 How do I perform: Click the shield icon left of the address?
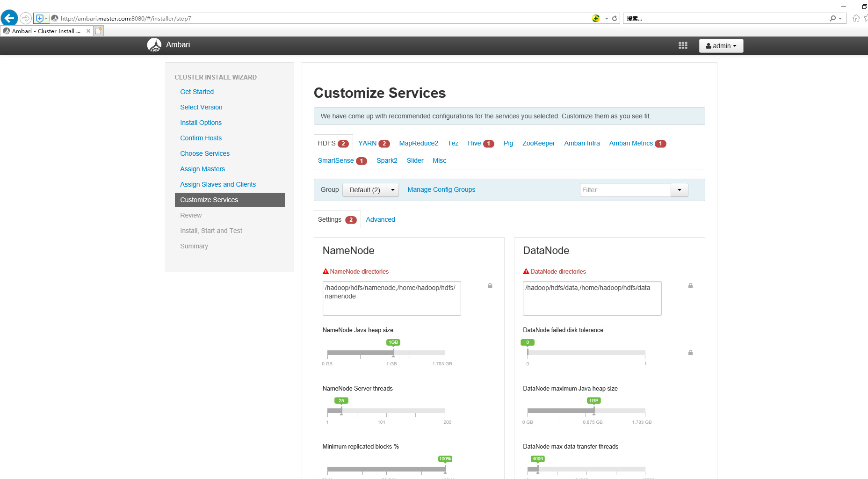(40, 18)
